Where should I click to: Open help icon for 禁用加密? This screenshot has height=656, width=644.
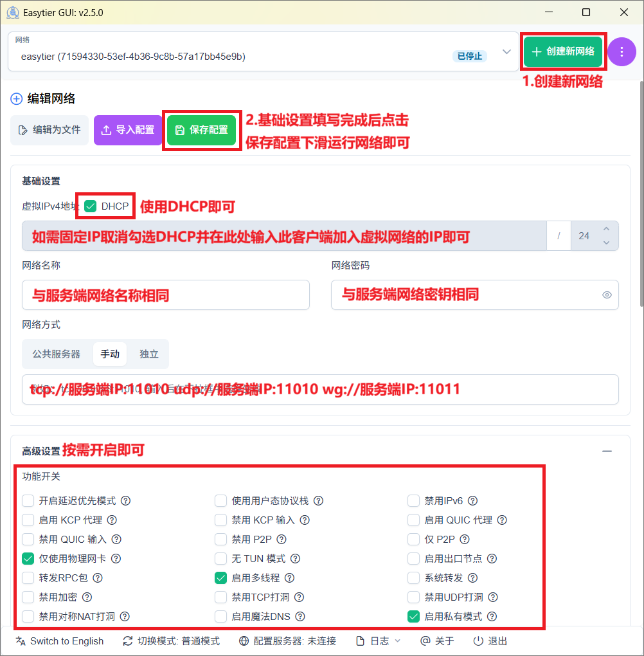click(87, 597)
